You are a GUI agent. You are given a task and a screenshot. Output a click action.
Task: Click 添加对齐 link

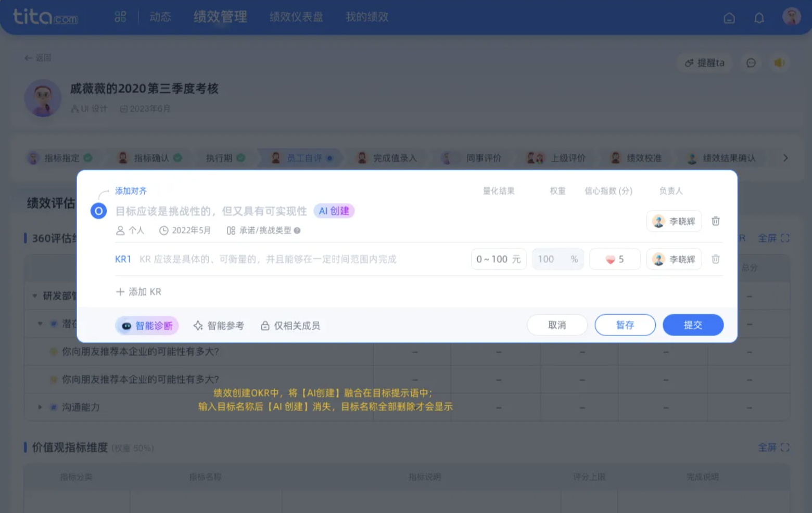point(131,191)
